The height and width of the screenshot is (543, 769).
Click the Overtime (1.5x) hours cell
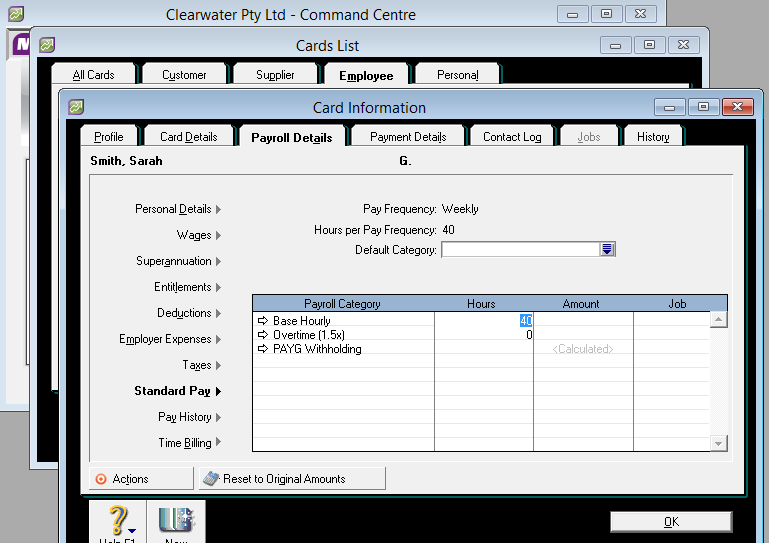pyautogui.click(x=484, y=335)
